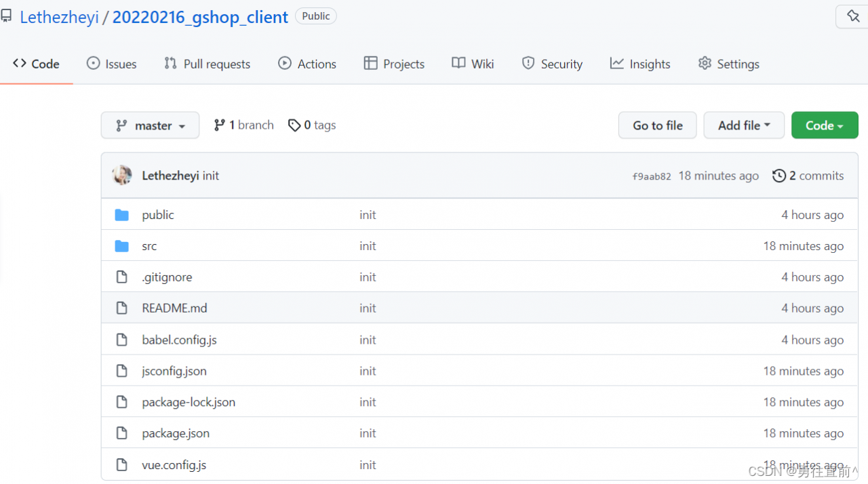The width and height of the screenshot is (868, 484).
Task: Open the Issues tab
Action: pos(112,64)
